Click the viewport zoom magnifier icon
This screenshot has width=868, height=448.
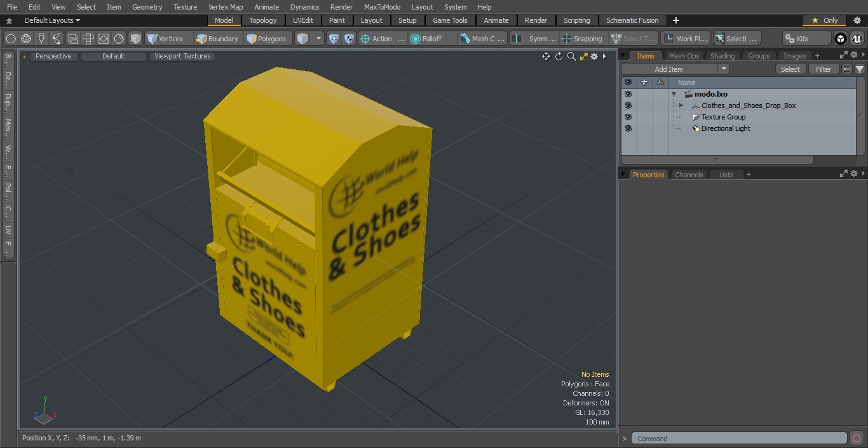coord(571,57)
